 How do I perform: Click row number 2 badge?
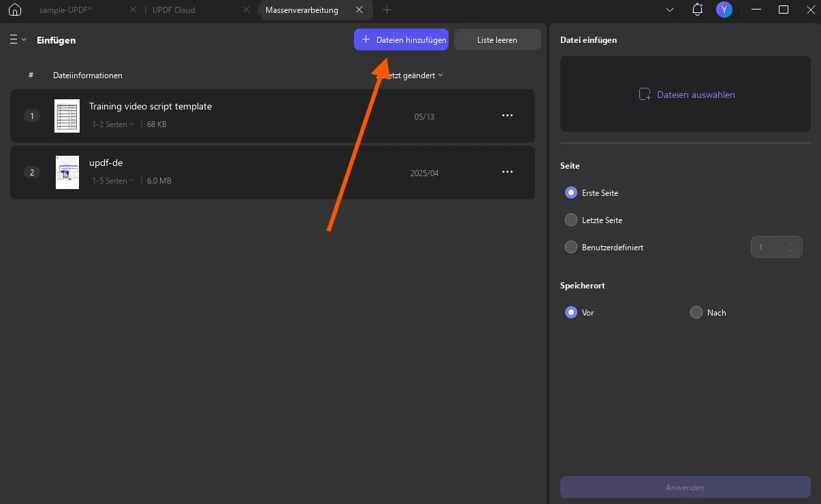[32, 172]
